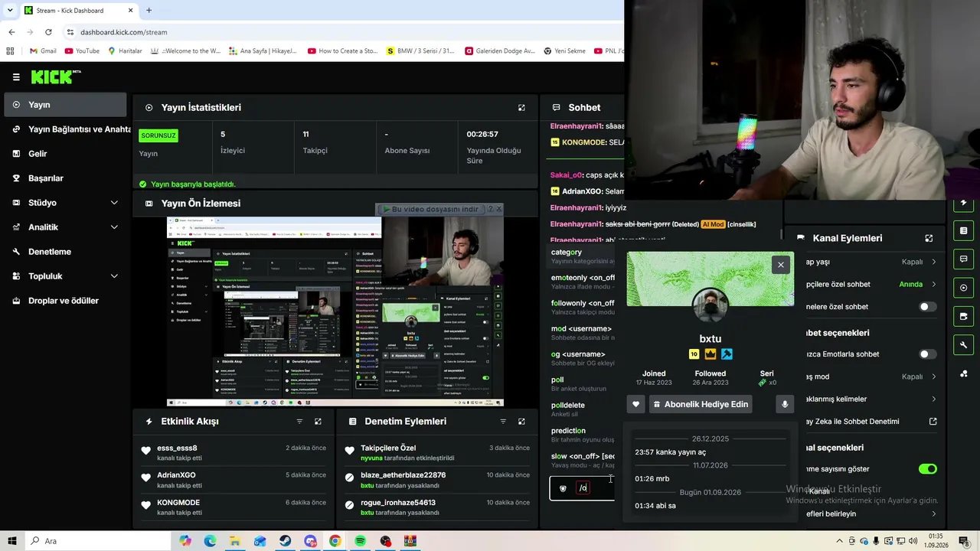Click the shield icon in chat input
This screenshot has height=551, width=980.
[x=563, y=488]
